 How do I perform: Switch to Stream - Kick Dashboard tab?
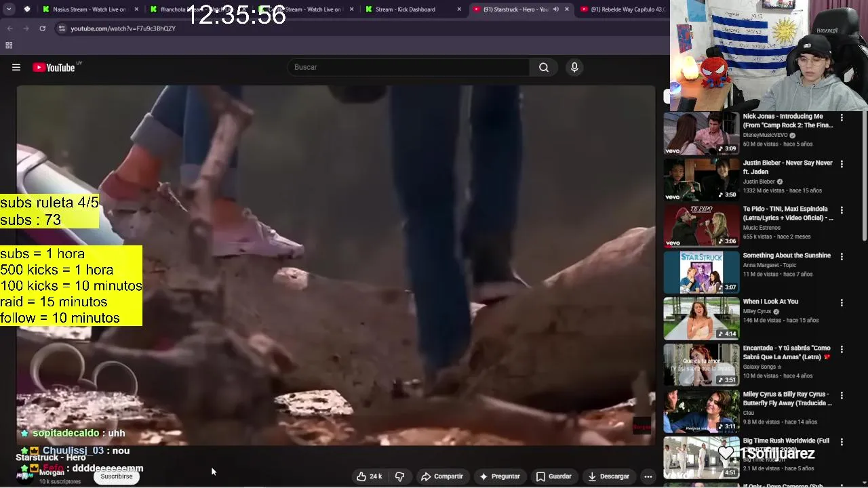tap(413, 9)
